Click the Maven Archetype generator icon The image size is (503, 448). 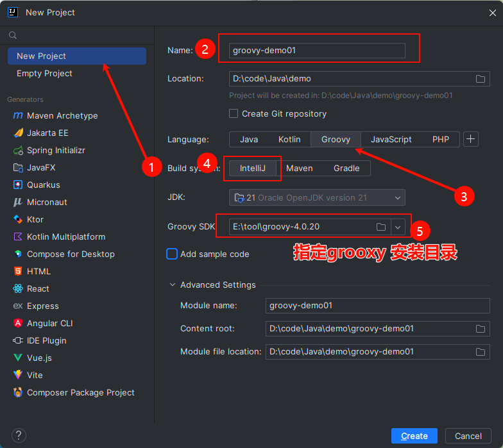(18, 115)
